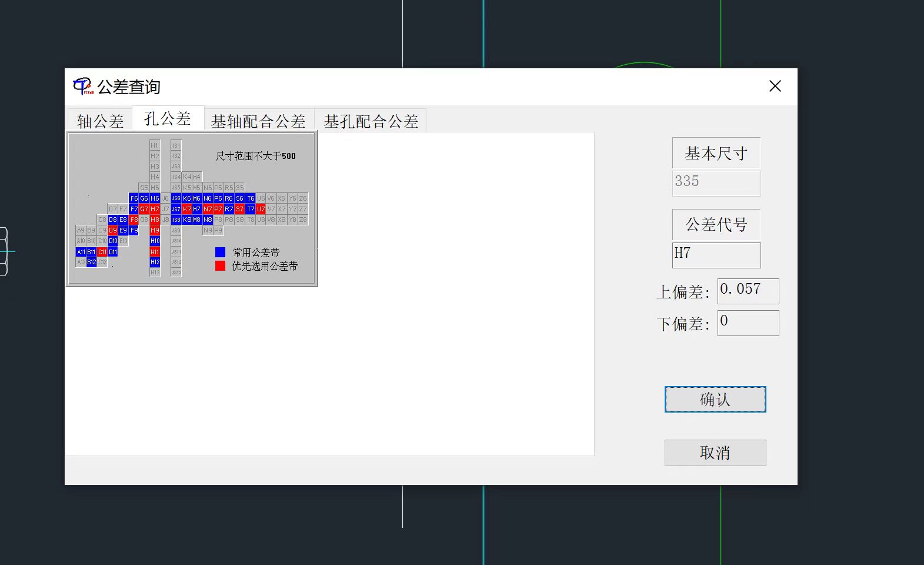
Task: Close the 公差查询 dialog
Action: tap(775, 87)
